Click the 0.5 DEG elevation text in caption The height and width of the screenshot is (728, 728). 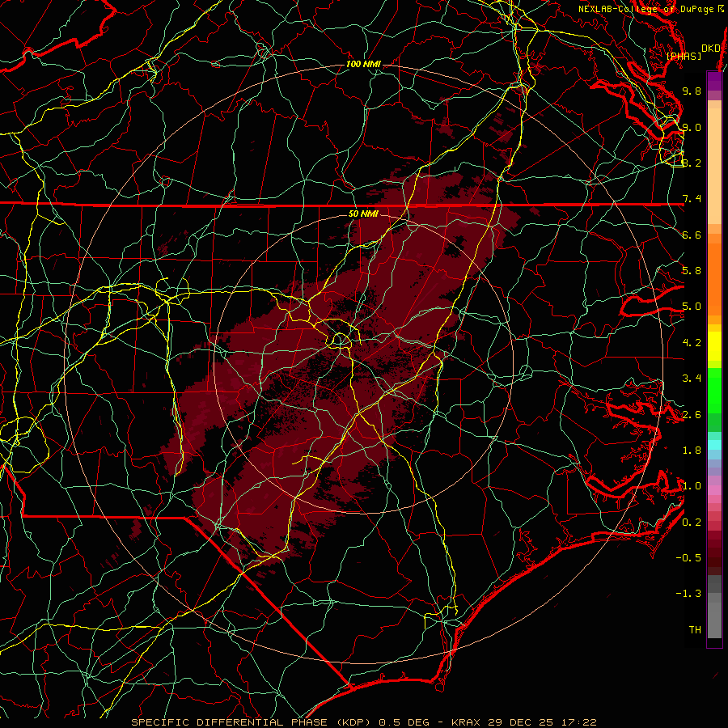click(404, 722)
